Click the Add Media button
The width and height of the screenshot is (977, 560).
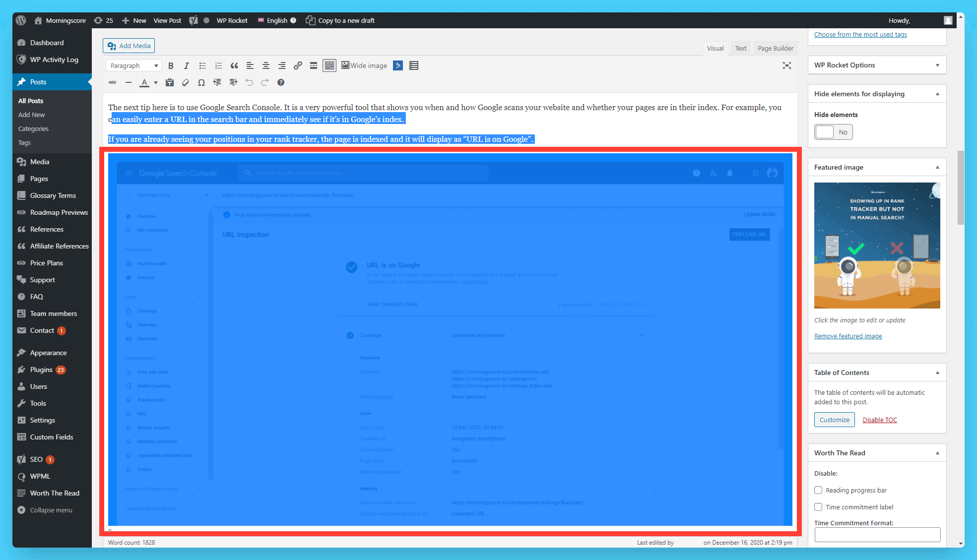[129, 46]
